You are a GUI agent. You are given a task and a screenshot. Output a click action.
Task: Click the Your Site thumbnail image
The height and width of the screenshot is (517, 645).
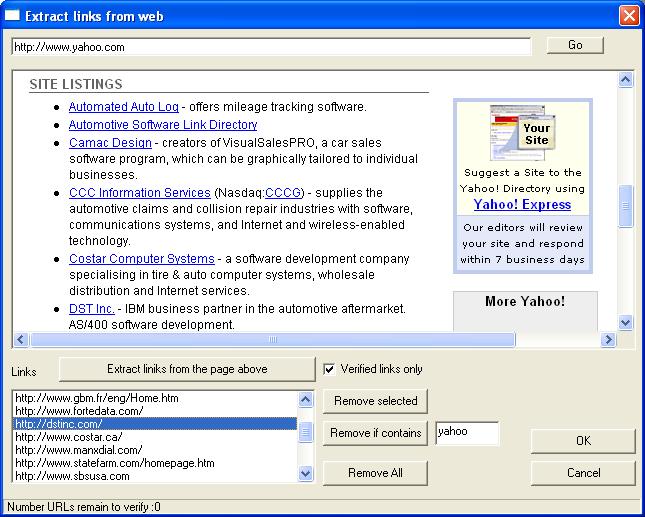point(522,132)
